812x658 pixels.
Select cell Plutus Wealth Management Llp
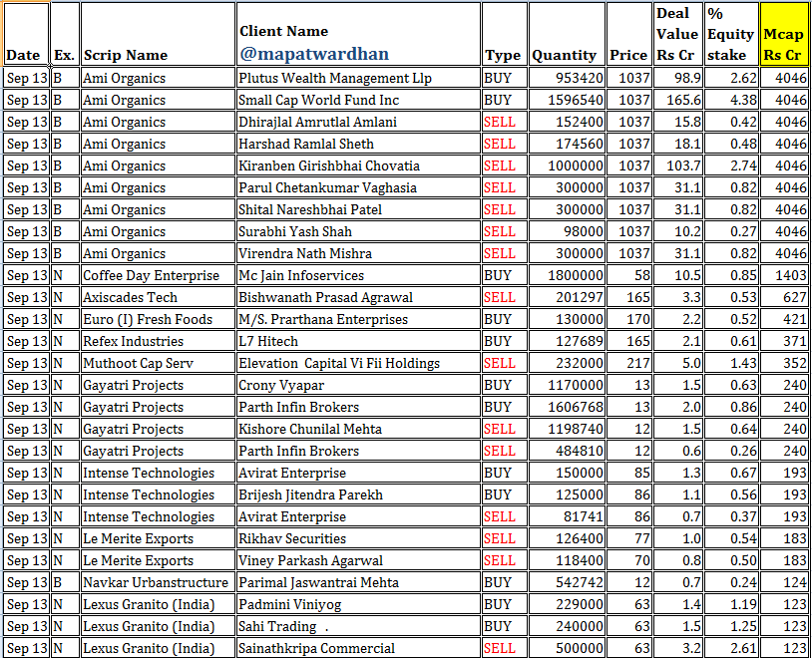tap(358, 78)
